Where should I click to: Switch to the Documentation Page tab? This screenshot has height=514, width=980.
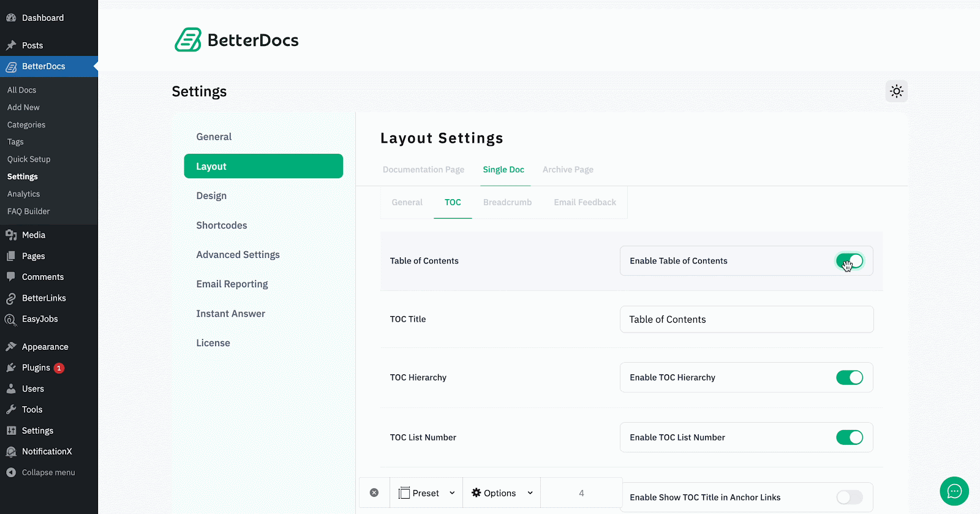click(x=423, y=170)
